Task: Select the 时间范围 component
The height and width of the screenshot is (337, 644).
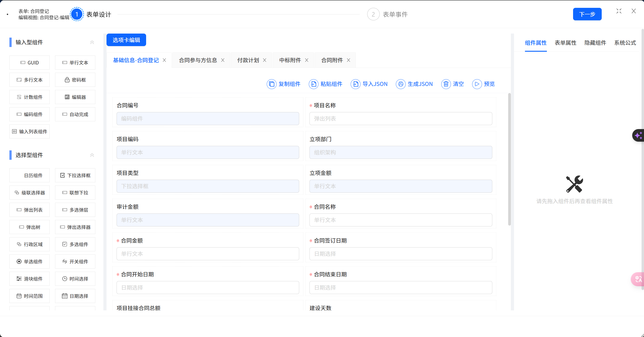Action: [30, 296]
